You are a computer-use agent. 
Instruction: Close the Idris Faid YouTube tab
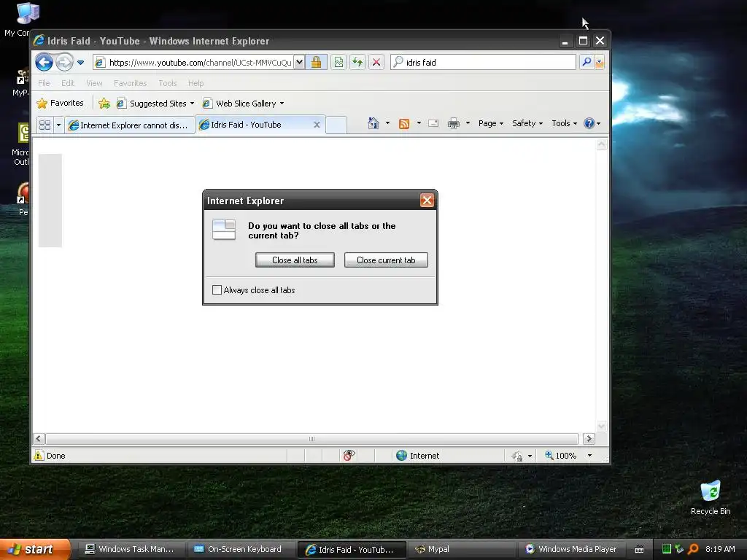[x=317, y=125]
